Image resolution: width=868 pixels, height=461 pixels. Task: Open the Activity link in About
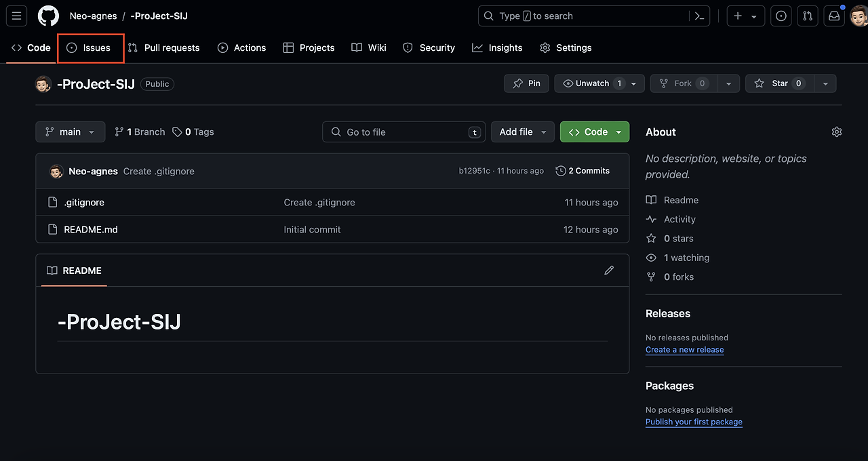tap(671, 219)
